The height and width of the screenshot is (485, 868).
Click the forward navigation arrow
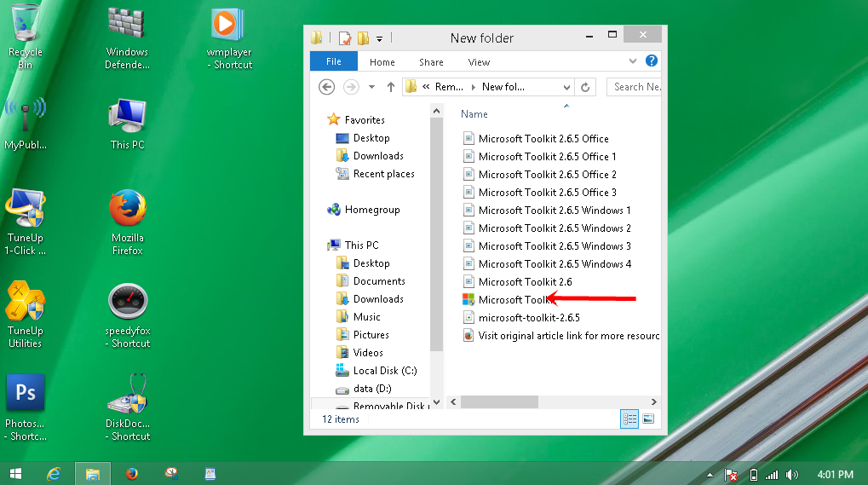pyautogui.click(x=351, y=87)
